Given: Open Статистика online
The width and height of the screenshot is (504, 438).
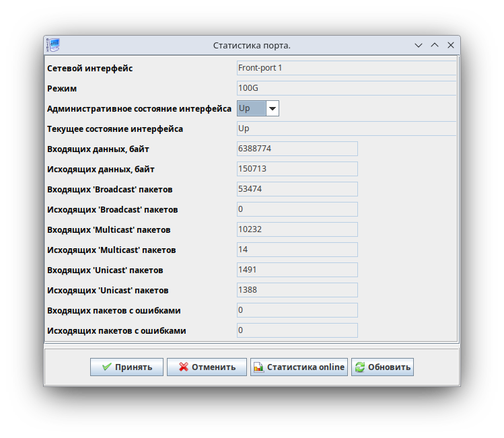Looking at the screenshot, I should point(299,367).
